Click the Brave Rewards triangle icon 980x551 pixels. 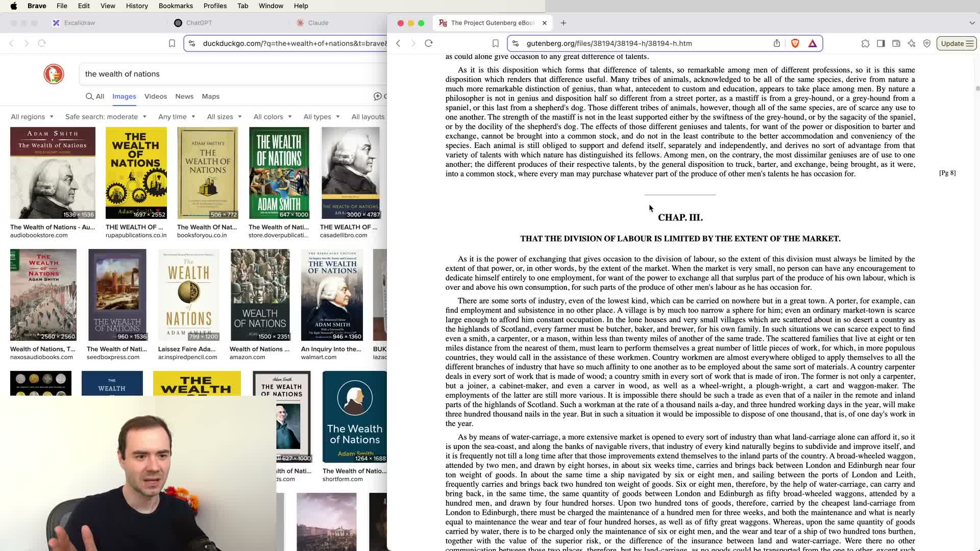tap(813, 43)
